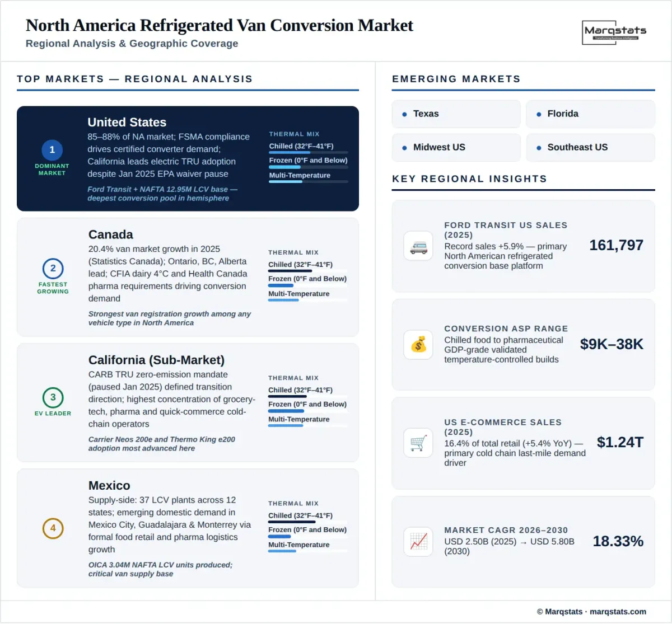Click the California Multi-Temperature bar
The width and height of the screenshot is (672, 624).
pos(308,425)
